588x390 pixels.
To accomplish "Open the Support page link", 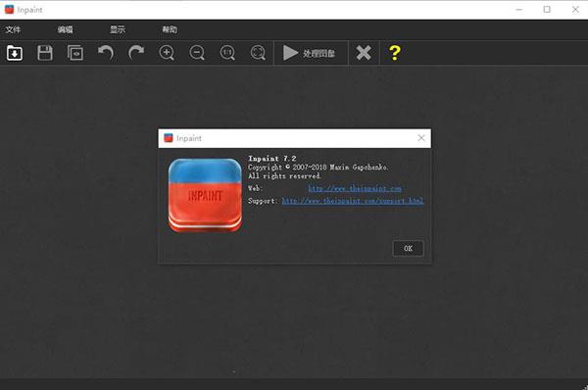I will point(353,201).
